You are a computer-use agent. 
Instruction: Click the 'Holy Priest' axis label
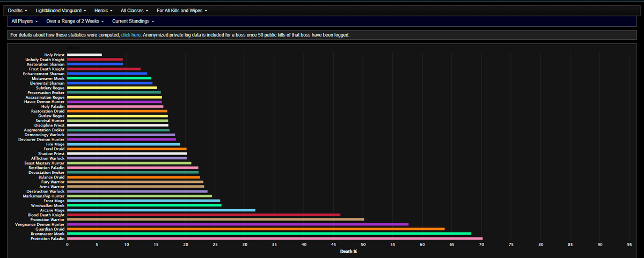click(x=54, y=55)
